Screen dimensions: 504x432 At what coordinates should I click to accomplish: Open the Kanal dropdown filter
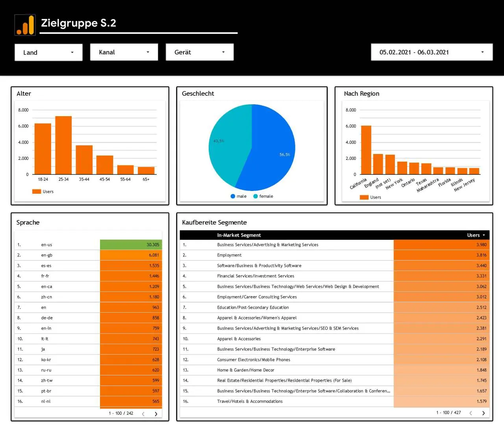pyautogui.click(x=124, y=52)
